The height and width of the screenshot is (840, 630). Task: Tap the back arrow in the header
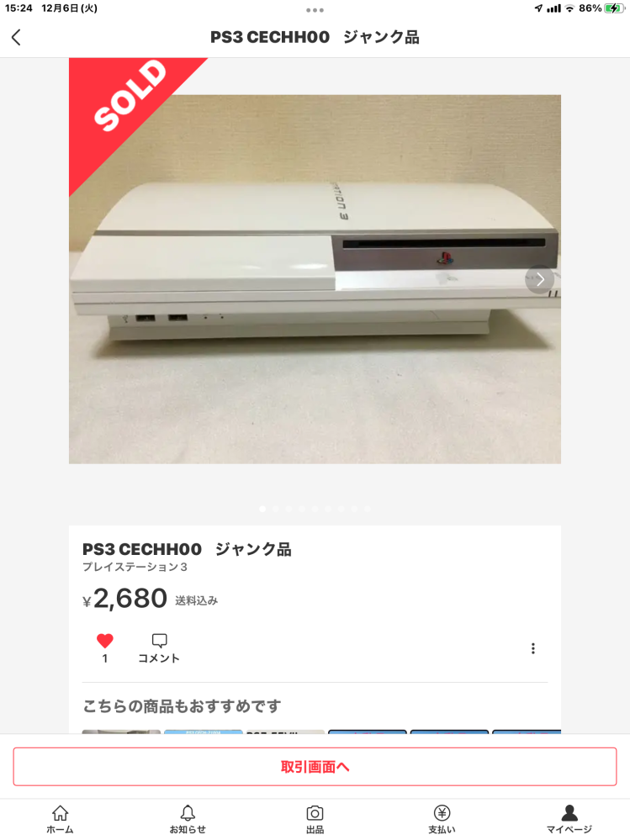pyautogui.click(x=16, y=38)
